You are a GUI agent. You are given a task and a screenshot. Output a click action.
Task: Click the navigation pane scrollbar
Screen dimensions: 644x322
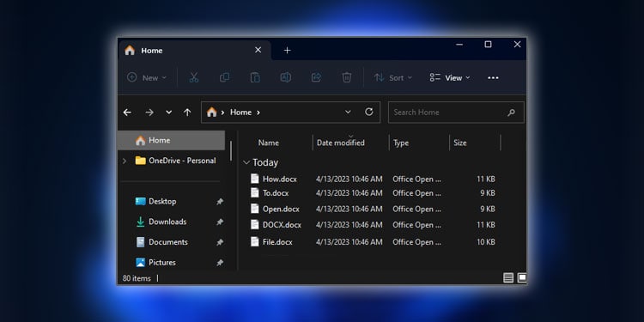point(231,151)
